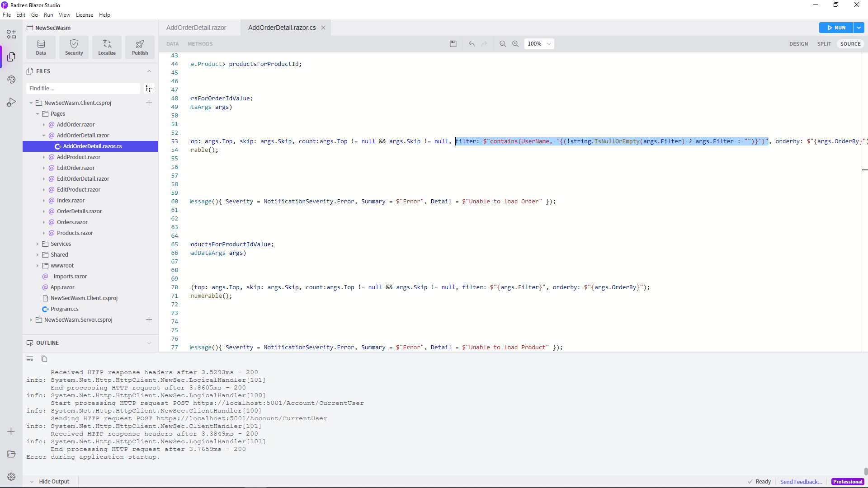This screenshot has height=488, width=868.
Task: Click the save file icon
Action: pyautogui.click(x=453, y=44)
